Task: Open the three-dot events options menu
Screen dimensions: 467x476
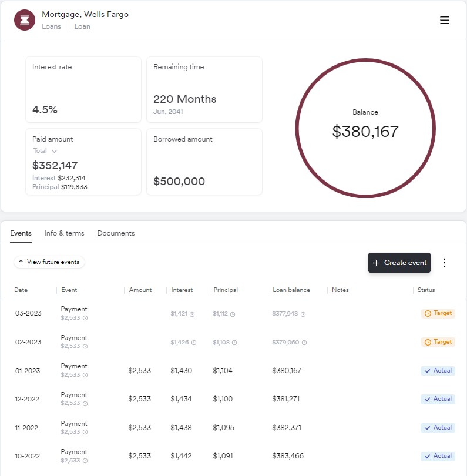Action: (444, 263)
